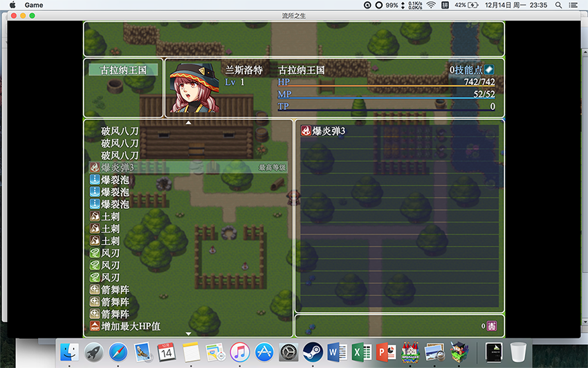Click the character name 兰斯洛特
The image size is (588, 368).
tap(244, 70)
